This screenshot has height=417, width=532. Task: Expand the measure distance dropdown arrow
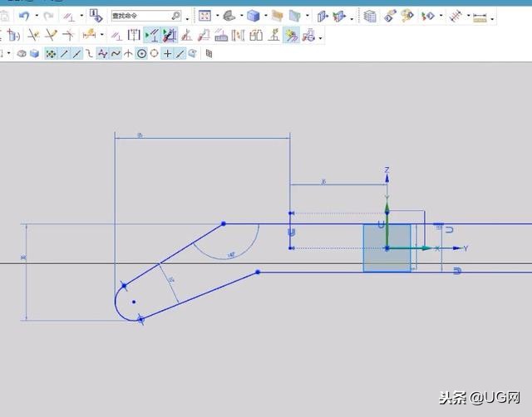(x=469, y=16)
